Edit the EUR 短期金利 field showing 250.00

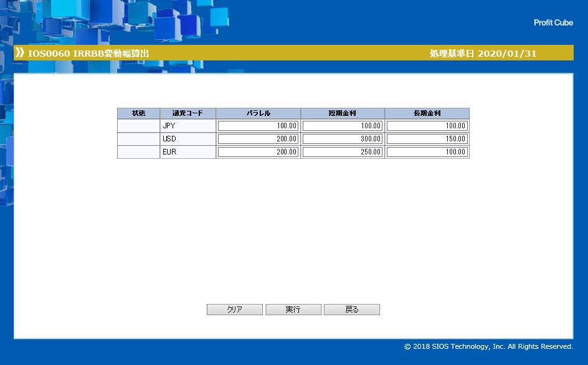tap(343, 152)
